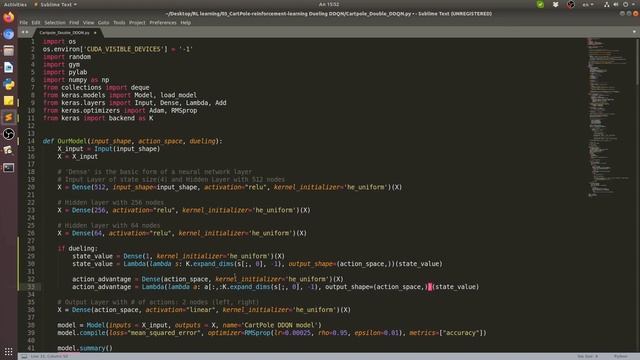Open the Terminal dock icon
The image size is (640, 360).
tap(9, 167)
